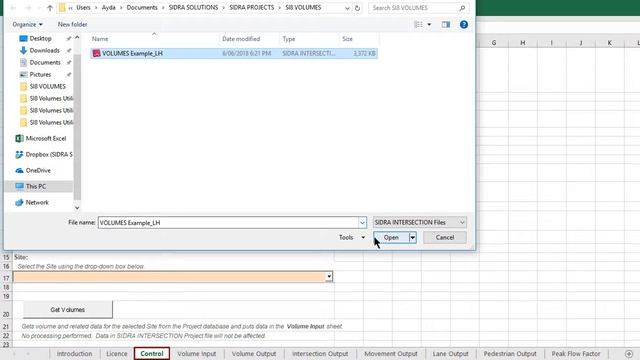Click the 3,372 KB size cell

pos(364,53)
